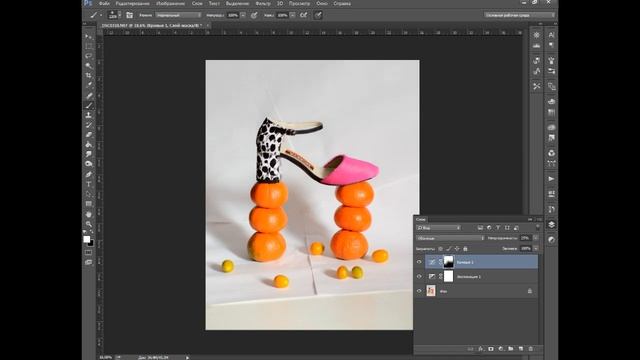Toggle lock transparent pixels

click(x=440, y=249)
